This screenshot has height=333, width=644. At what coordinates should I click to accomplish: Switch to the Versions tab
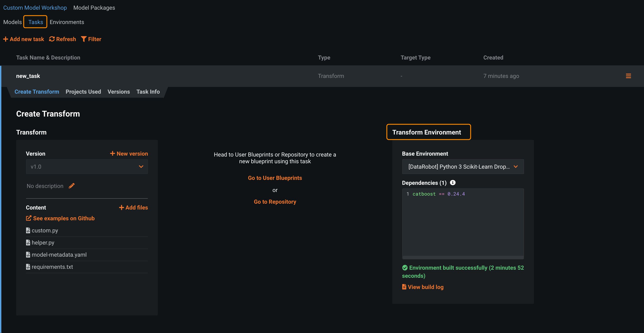click(118, 92)
